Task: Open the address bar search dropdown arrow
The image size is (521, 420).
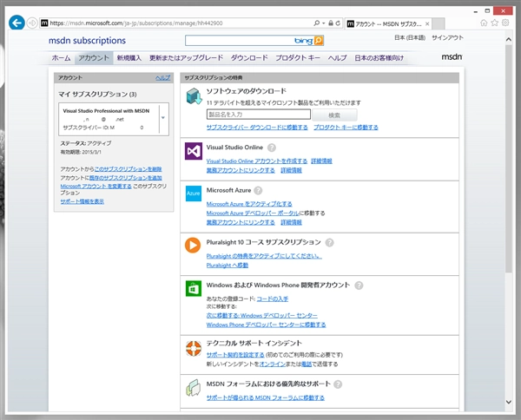Action: pos(323,23)
